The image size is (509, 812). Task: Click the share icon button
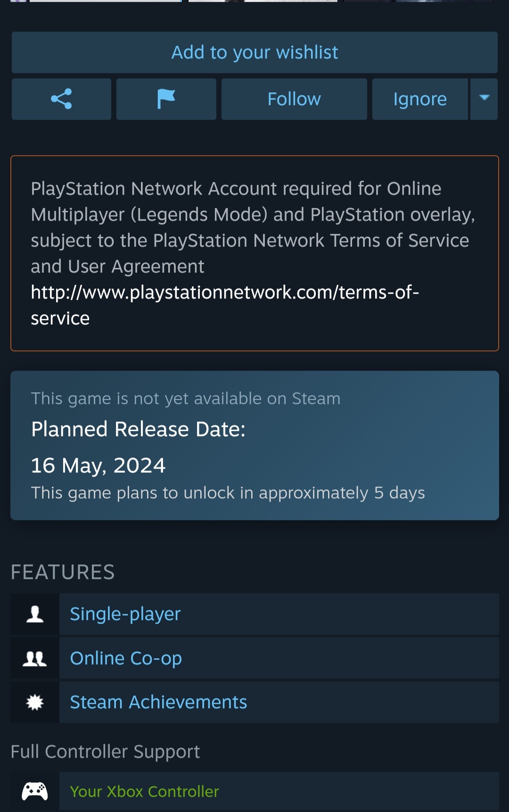pyautogui.click(x=61, y=99)
